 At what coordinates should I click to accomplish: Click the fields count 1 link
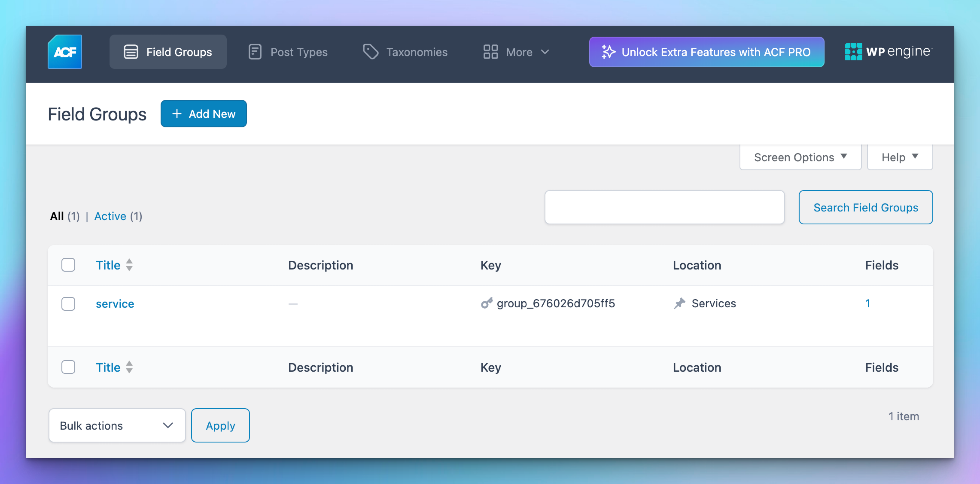pos(868,303)
